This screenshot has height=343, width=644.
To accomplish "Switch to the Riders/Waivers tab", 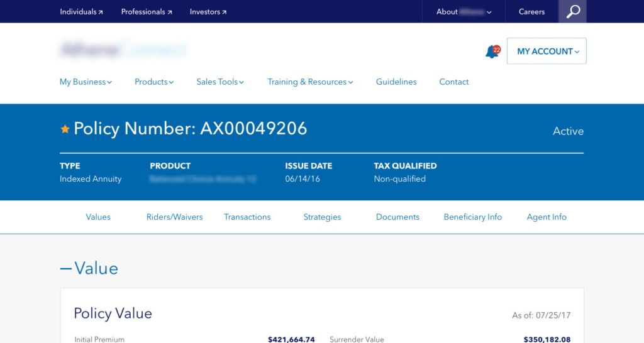I will [174, 217].
